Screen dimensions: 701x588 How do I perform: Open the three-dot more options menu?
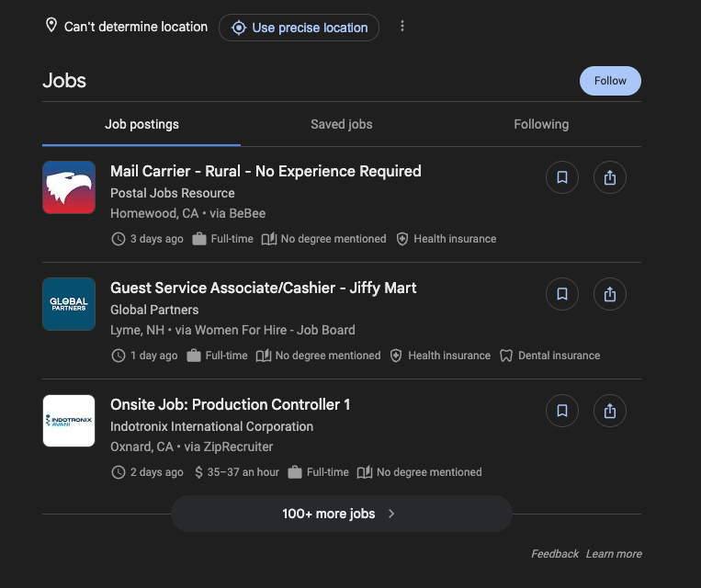pyautogui.click(x=402, y=26)
